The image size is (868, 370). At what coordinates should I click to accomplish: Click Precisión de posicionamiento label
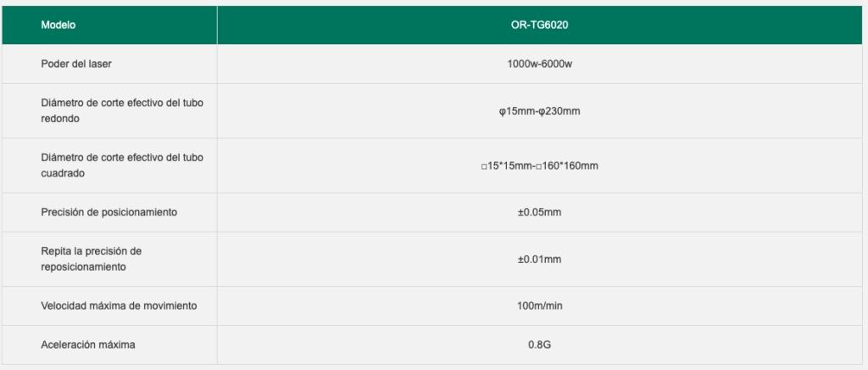(109, 212)
